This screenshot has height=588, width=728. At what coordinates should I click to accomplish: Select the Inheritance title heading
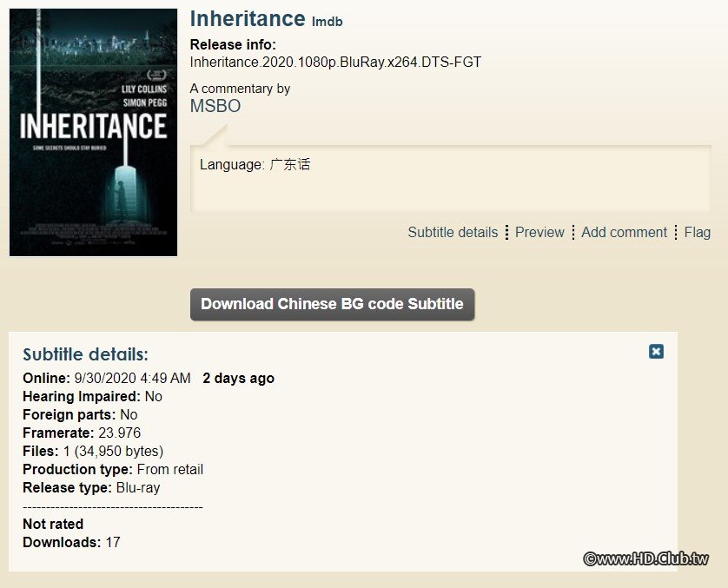pos(249,18)
